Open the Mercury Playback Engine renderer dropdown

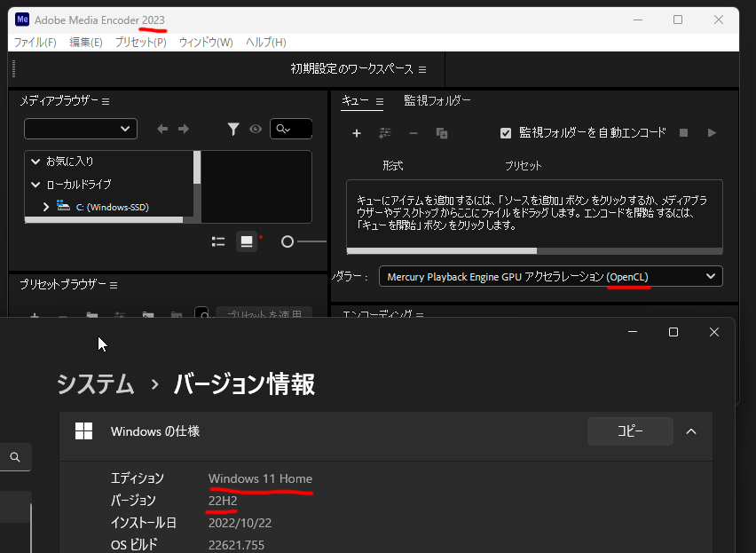click(x=551, y=277)
